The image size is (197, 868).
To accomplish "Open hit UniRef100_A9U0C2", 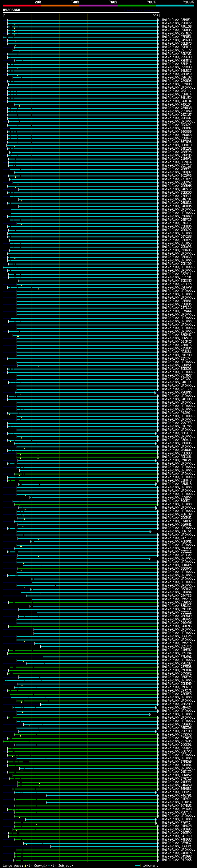I will pyautogui.click(x=177, y=23).
